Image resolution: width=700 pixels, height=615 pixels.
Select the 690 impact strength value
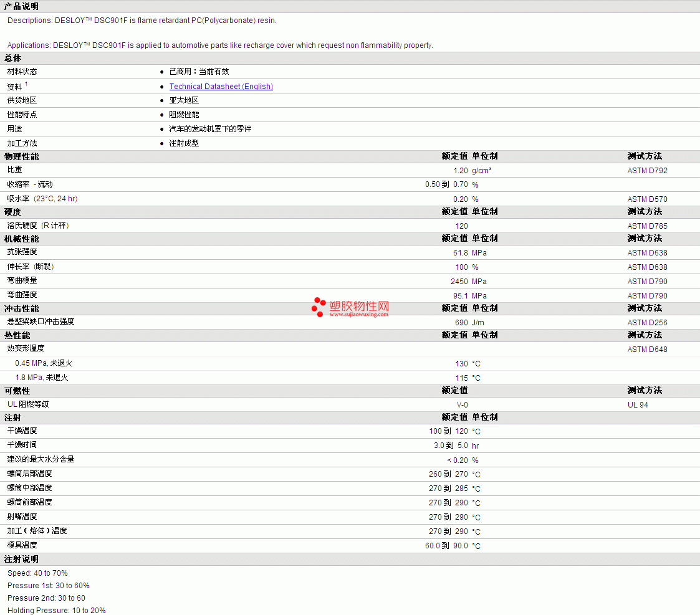[462, 322]
